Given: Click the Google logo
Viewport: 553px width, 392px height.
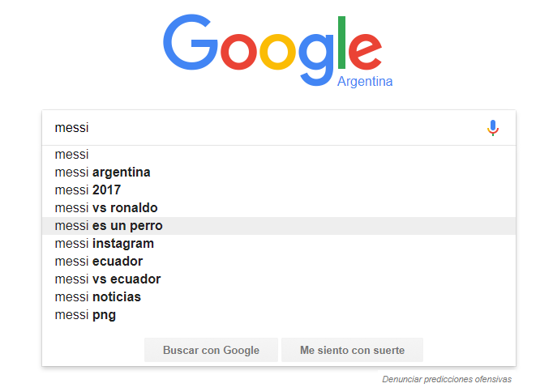Looking at the screenshot, I should coord(272,49).
